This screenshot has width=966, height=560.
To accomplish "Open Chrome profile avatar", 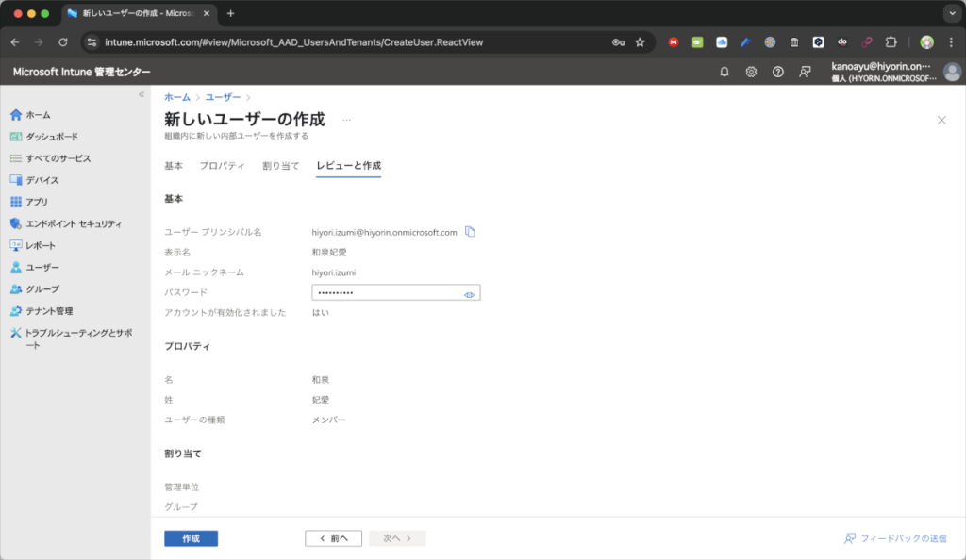I will (926, 42).
